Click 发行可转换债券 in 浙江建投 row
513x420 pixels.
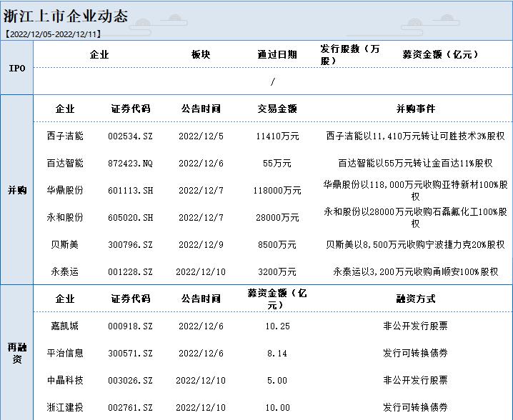tap(416, 407)
